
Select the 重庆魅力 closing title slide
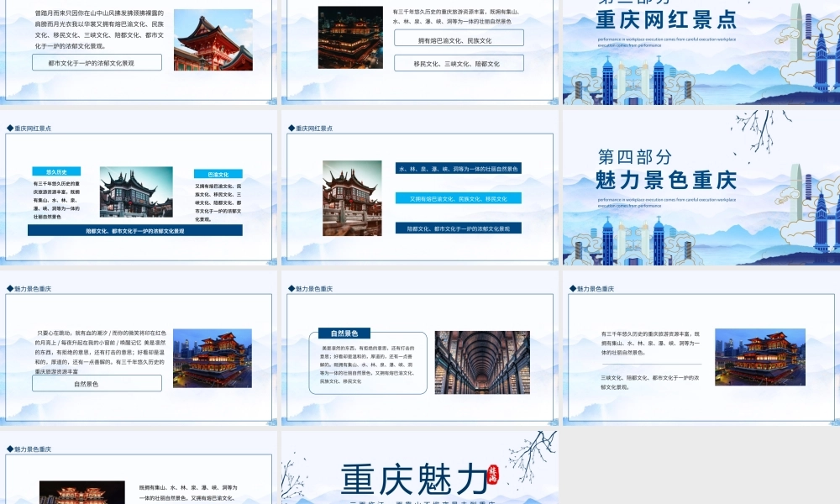tap(420, 467)
